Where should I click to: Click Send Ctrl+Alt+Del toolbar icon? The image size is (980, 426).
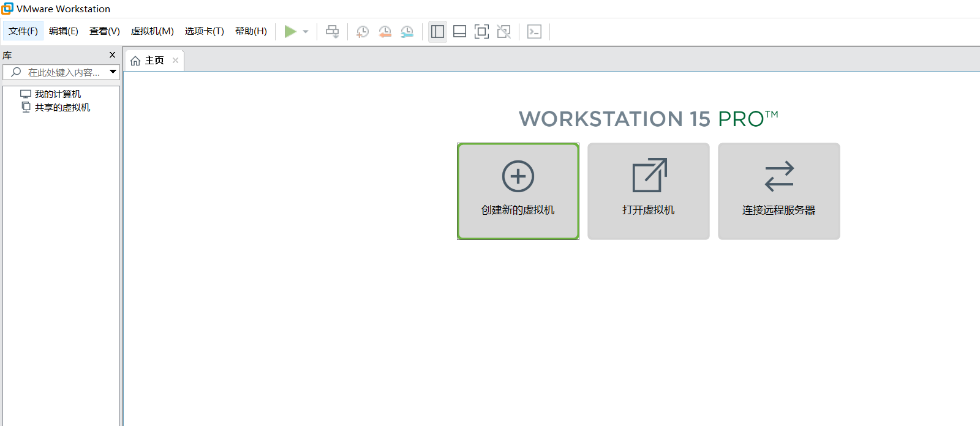tap(332, 31)
